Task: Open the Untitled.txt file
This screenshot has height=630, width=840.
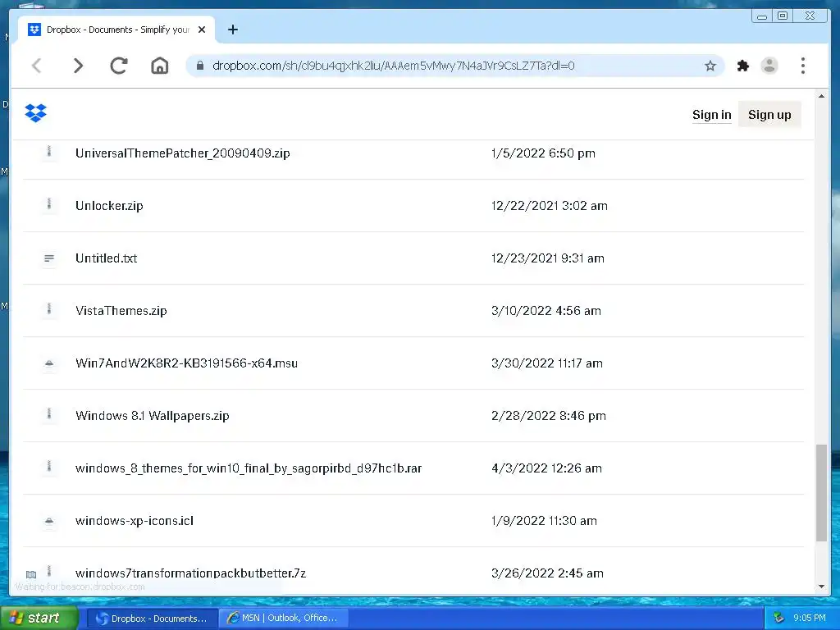Action: (x=106, y=258)
